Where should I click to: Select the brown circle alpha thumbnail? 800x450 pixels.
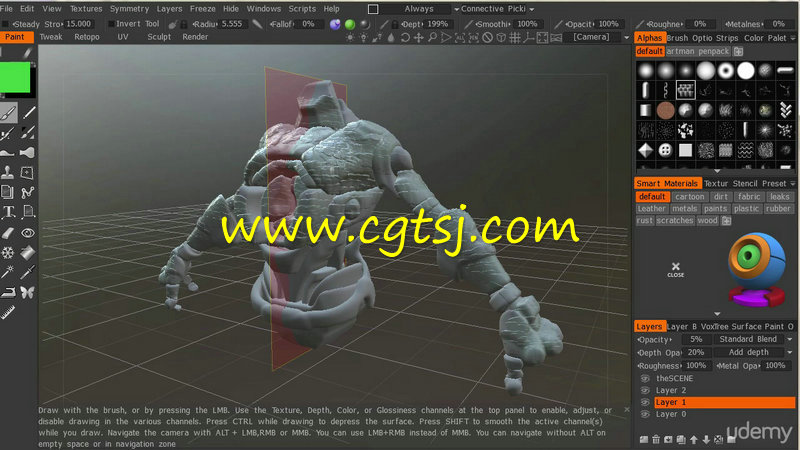click(x=665, y=110)
